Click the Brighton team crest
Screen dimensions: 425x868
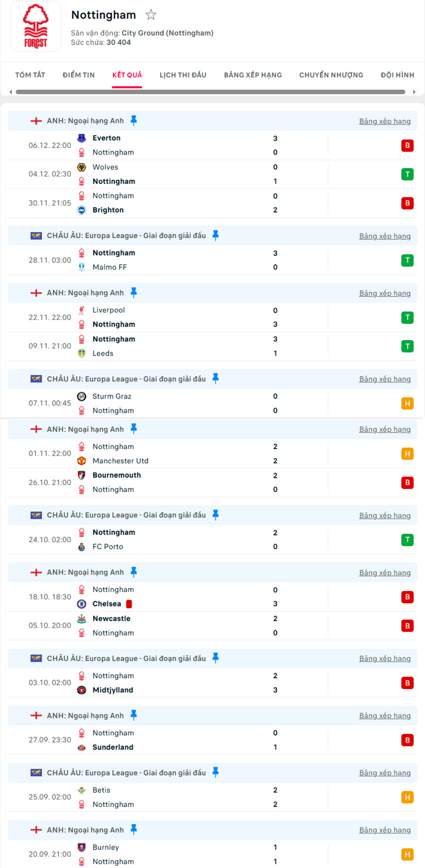tap(81, 210)
